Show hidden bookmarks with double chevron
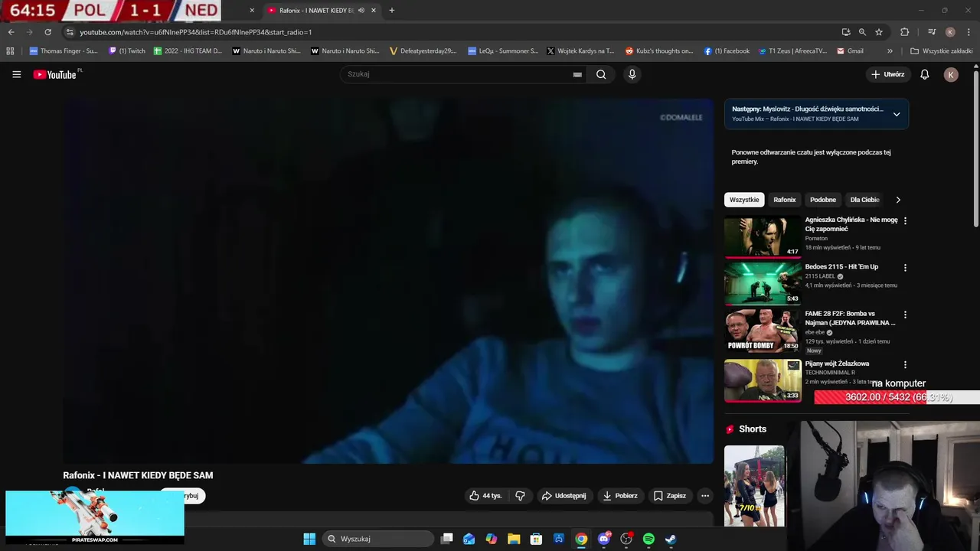Screen dimensions: 980x551 [890, 51]
